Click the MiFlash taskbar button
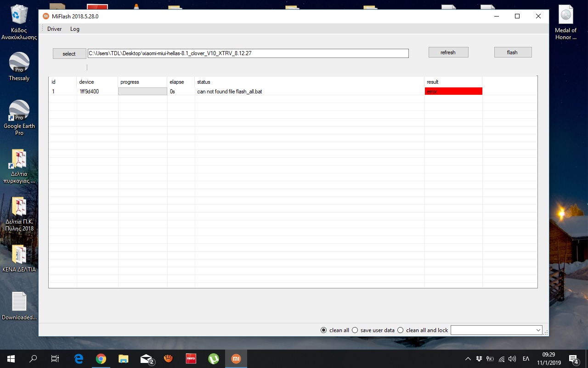This screenshot has height=368, width=588. point(236,359)
